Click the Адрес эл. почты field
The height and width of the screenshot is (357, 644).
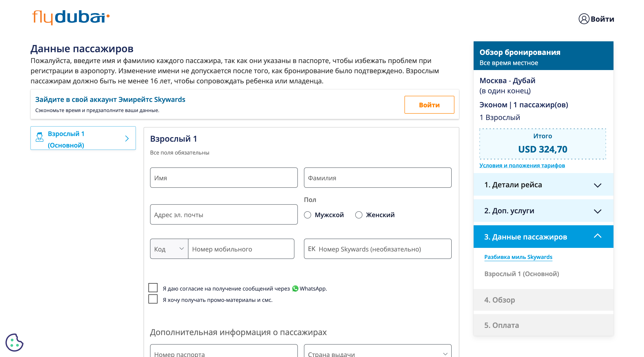[x=224, y=214]
